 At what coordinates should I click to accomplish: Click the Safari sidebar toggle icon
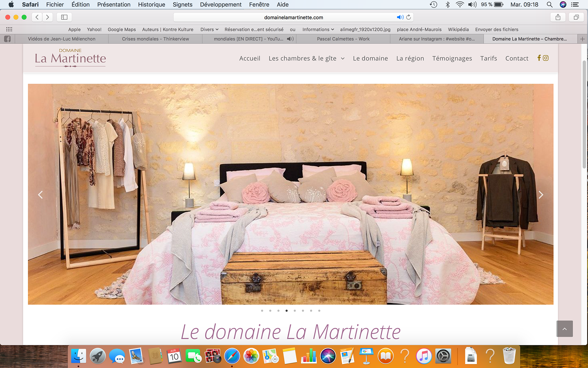[64, 17]
